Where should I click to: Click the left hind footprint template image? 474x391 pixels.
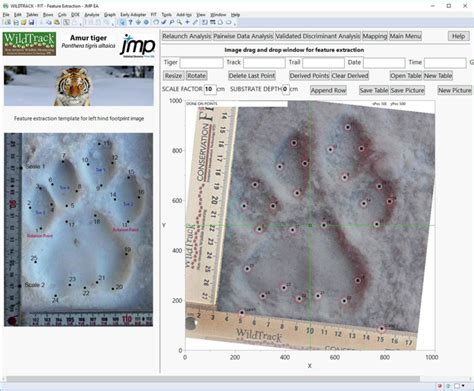pyautogui.click(x=79, y=229)
